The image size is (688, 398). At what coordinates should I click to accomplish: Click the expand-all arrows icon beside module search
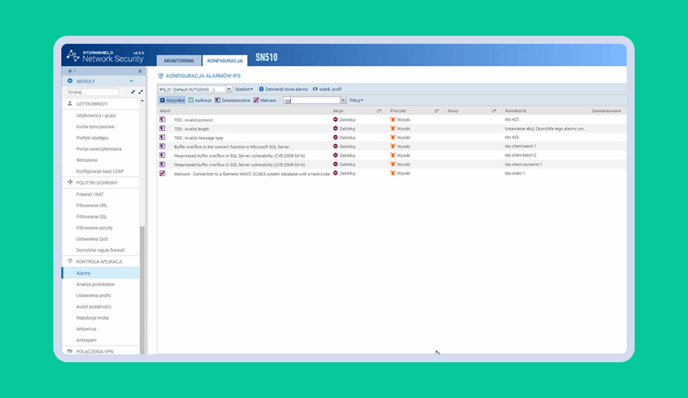tap(140, 92)
